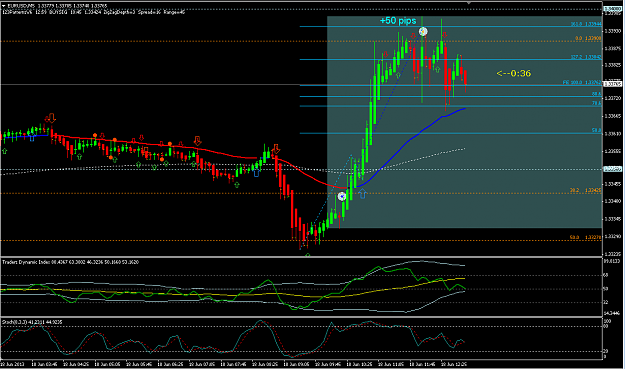Screen dimensions: 625x369
Task: Select the orange '50.0' level label near chart bottom
Action: click(586, 238)
